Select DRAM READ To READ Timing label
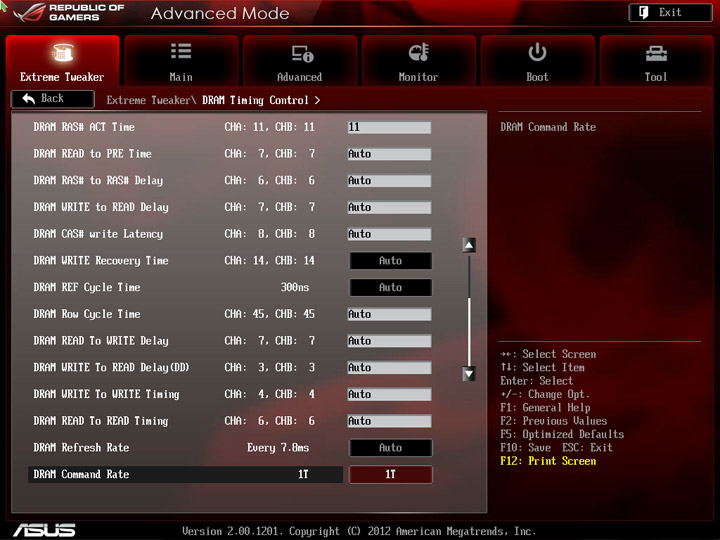This screenshot has height=540, width=720. (101, 421)
